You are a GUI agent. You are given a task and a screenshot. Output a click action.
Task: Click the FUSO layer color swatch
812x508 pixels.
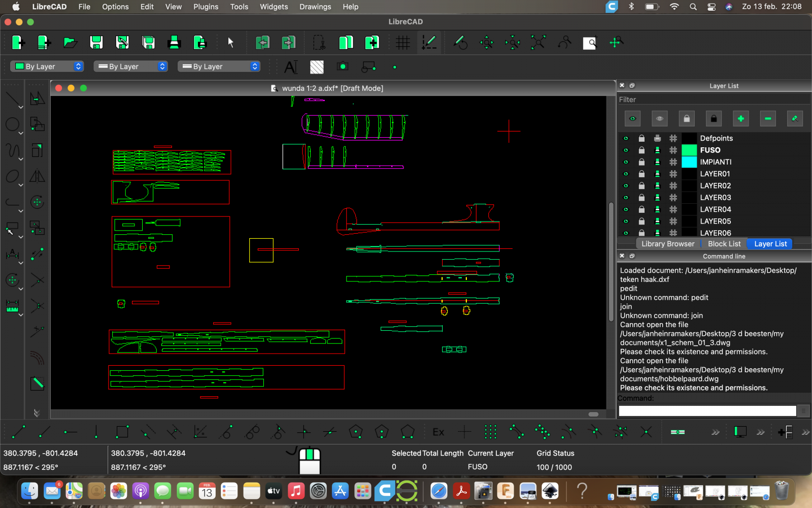(689, 150)
